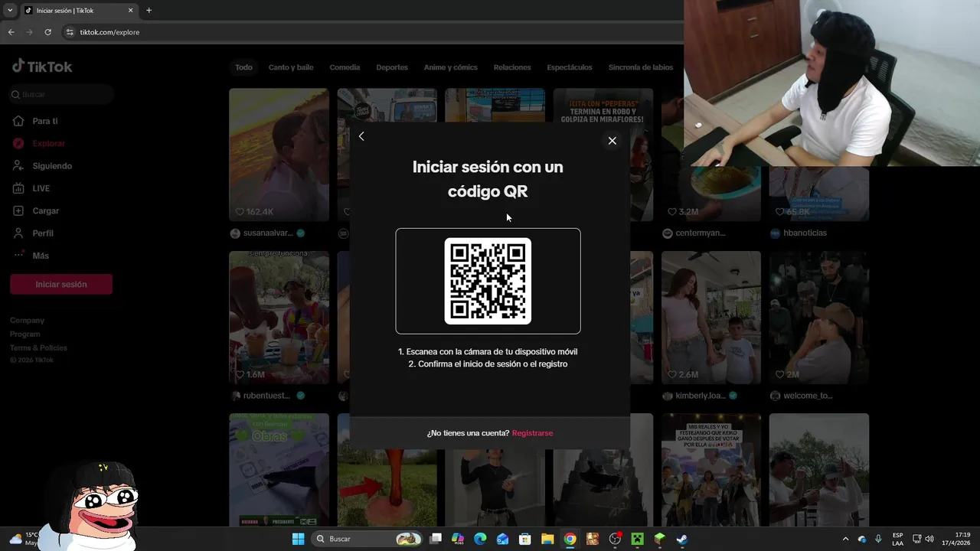Open the hbanoticias profile name

(805, 233)
